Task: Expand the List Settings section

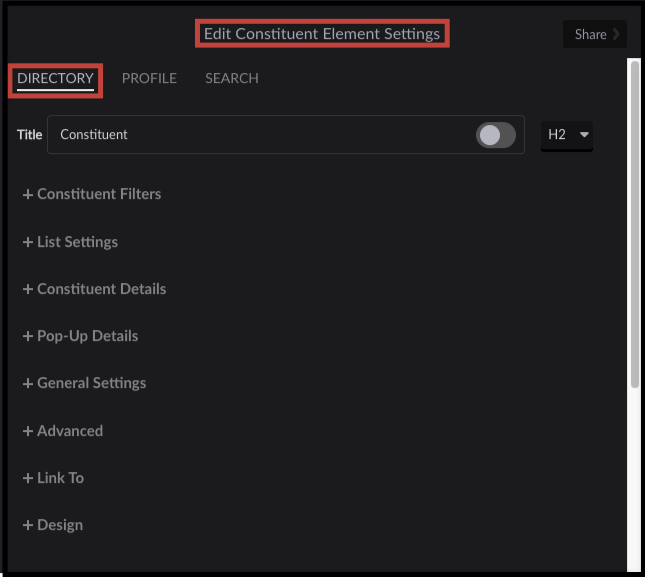Action: point(70,242)
